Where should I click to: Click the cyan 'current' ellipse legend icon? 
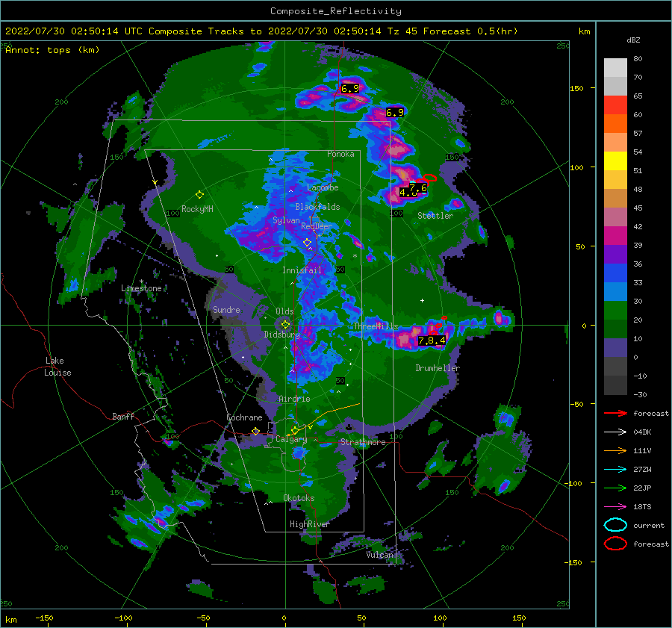click(615, 525)
